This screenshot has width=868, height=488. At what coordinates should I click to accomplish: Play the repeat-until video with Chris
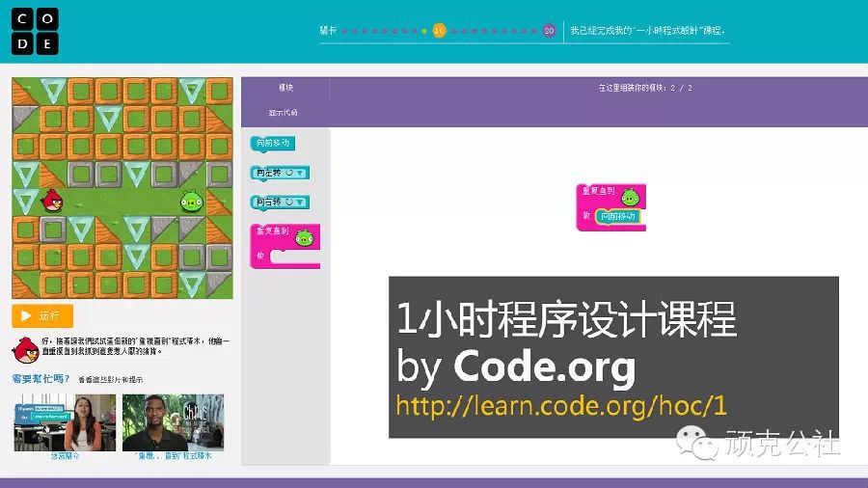point(174,422)
